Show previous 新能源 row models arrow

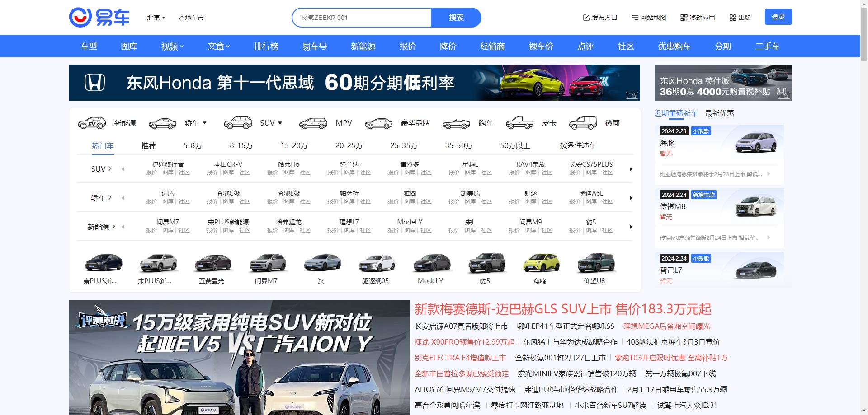click(123, 227)
